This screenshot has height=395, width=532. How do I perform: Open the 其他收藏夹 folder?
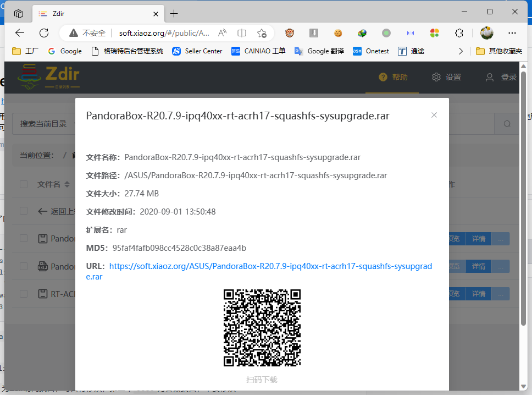coord(499,51)
